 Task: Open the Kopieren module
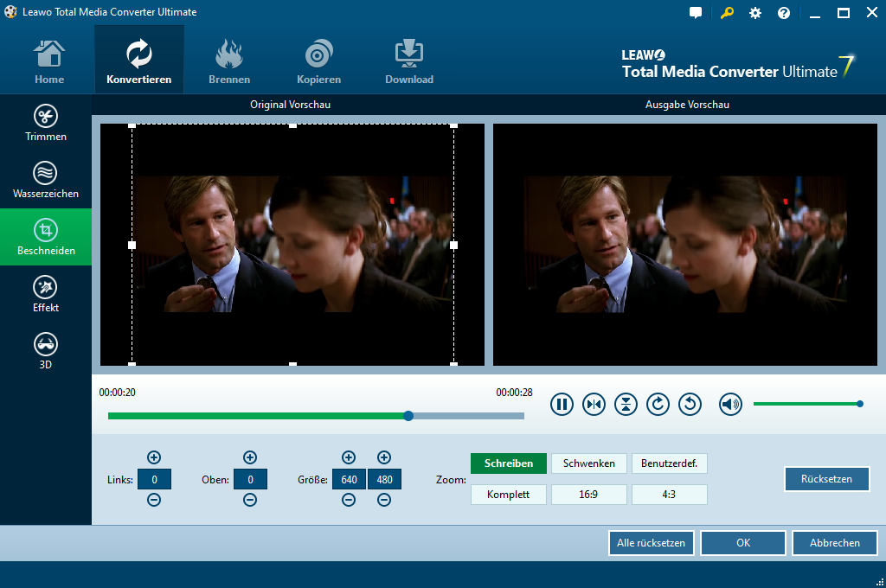point(318,61)
